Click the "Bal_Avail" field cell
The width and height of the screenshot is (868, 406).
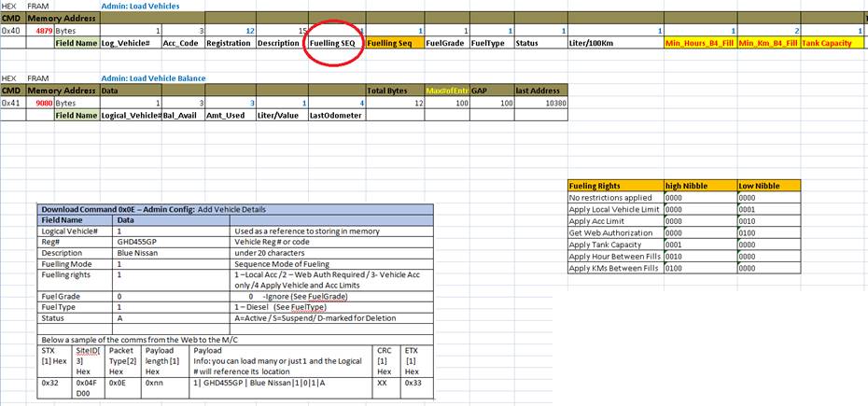pos(181,115)
